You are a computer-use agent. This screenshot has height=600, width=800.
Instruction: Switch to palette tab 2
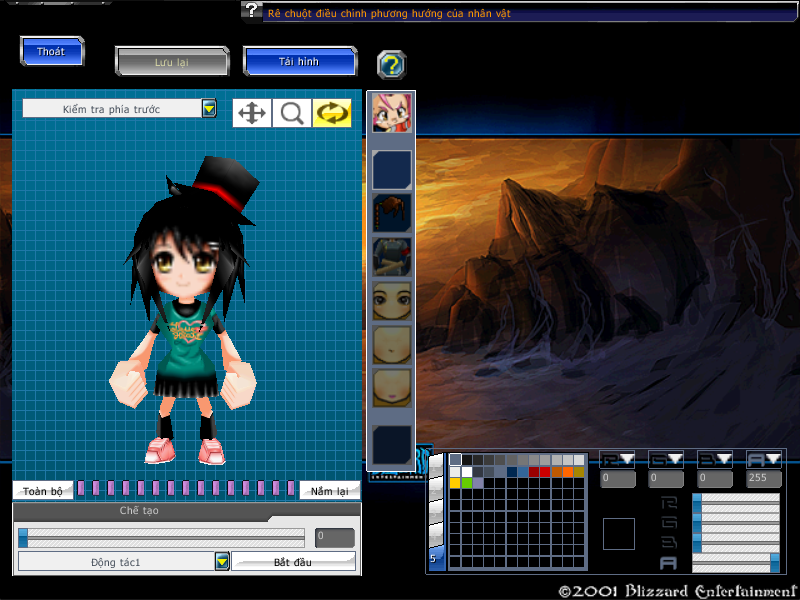[x=436, y=489]
